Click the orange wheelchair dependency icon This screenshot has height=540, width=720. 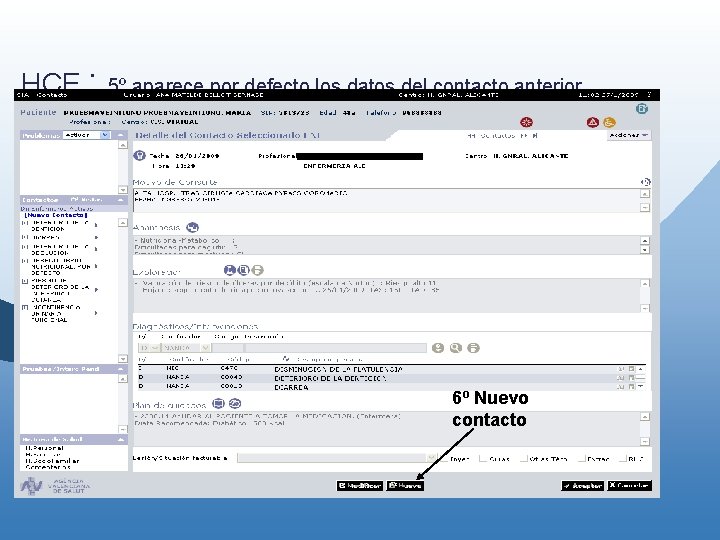pyautogui.click(x=609, y=122)
